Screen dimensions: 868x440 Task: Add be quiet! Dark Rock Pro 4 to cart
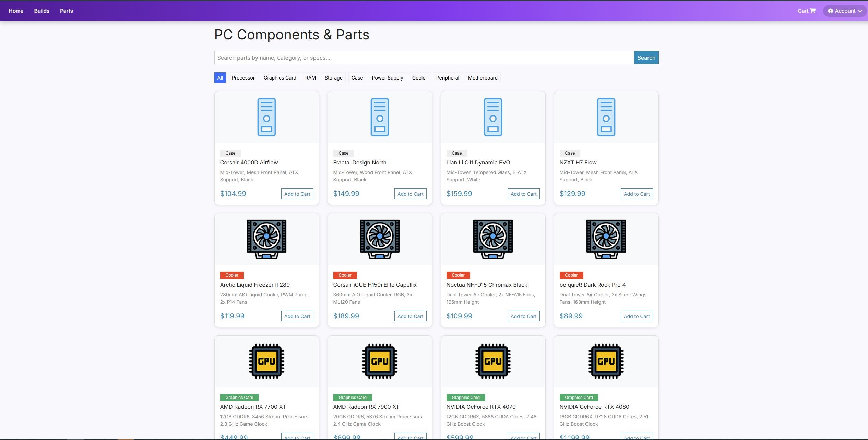pyautogui.click(x=636, y=316)
